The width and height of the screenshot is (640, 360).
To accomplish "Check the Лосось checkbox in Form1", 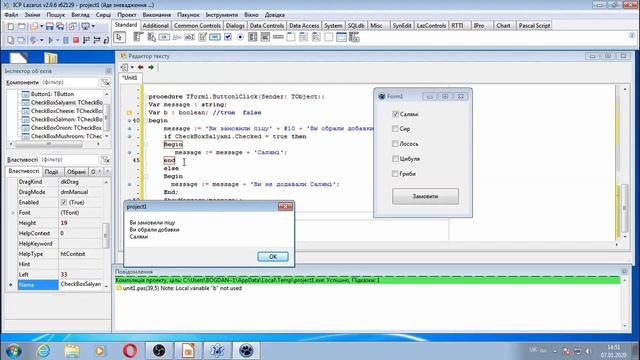I will click(395, 144).
